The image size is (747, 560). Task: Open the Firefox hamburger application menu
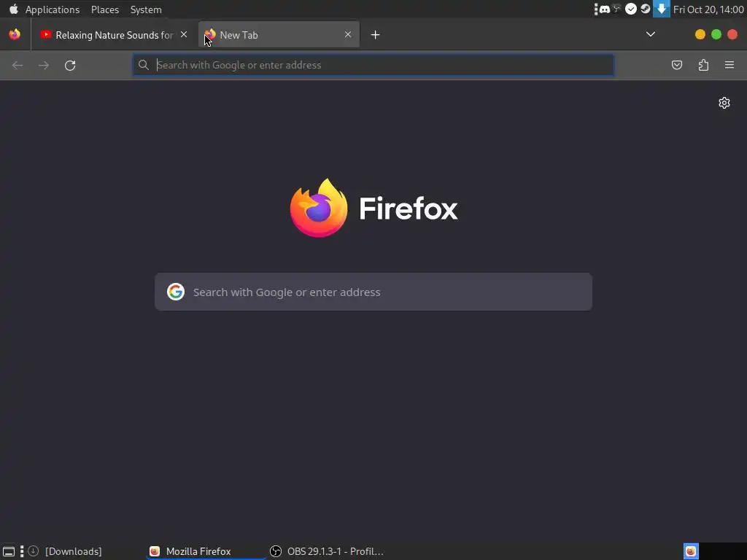click(x=729, y=65)
